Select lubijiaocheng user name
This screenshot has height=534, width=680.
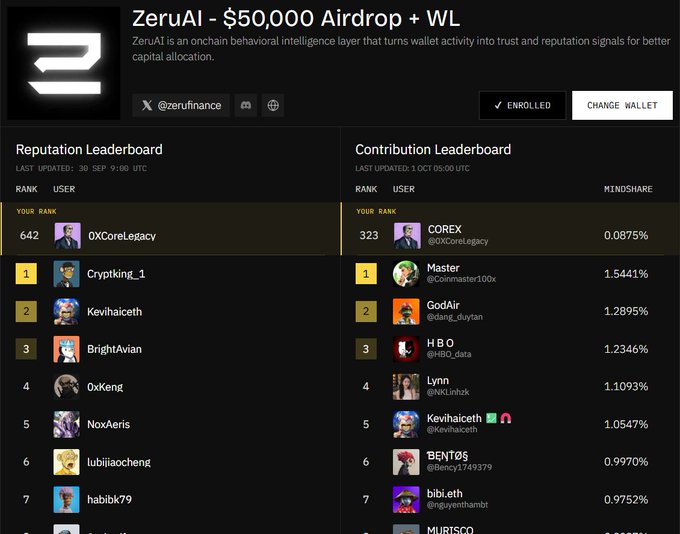click(x=119, y=462)
